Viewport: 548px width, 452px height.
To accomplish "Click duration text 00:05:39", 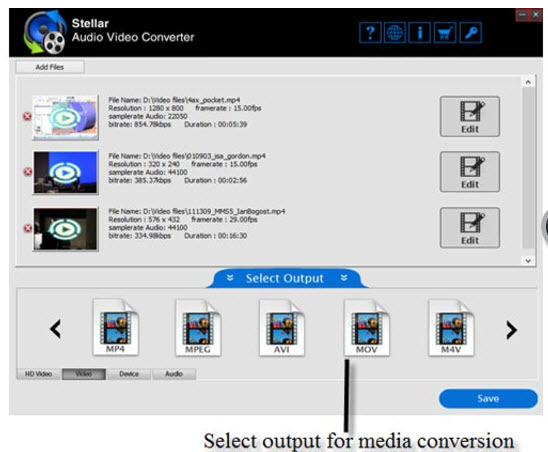I will [x=232, y=124].
